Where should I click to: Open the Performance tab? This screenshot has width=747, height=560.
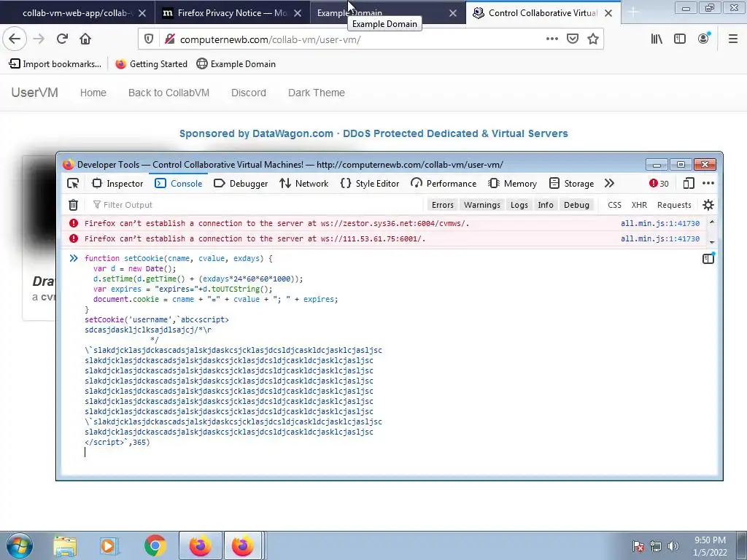pos(444,183)
